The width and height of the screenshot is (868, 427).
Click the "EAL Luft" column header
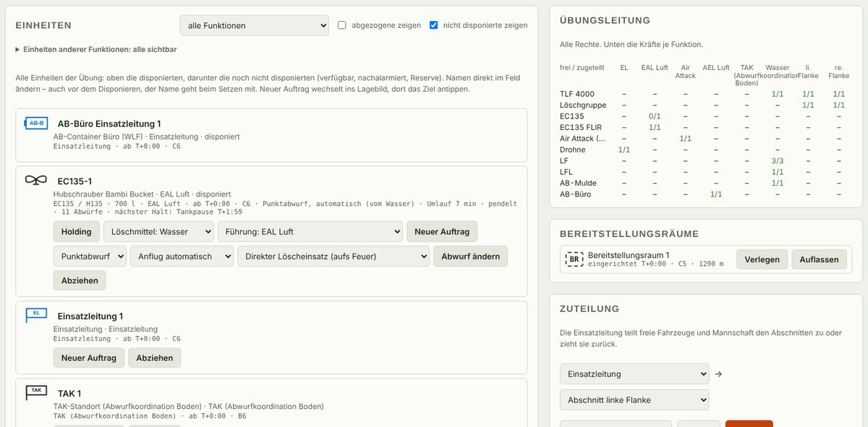point(655,67)
